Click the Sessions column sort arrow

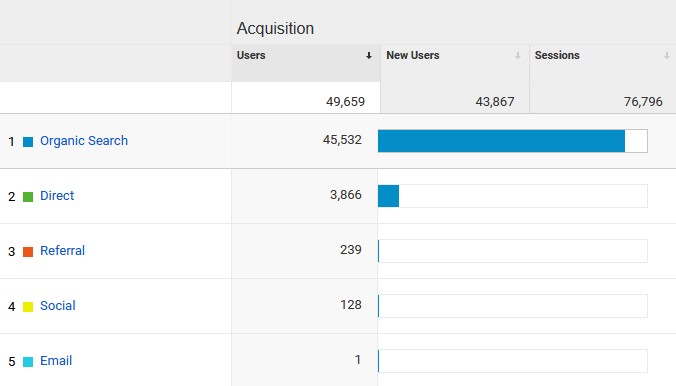point(667,56)
